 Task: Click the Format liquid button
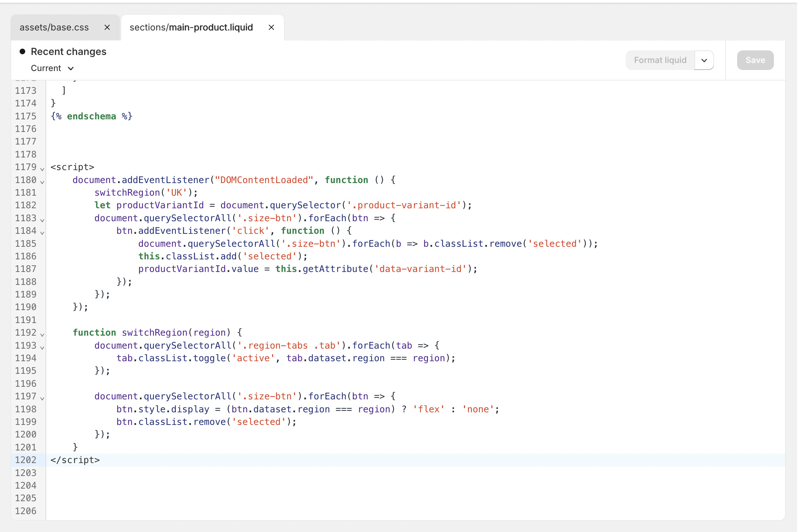(660, 60)
